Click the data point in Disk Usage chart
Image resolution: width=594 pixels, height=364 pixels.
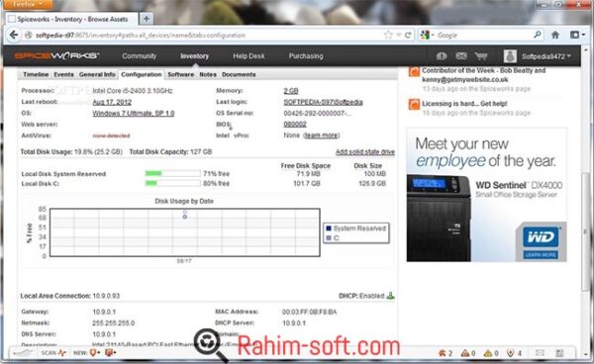pos(185,217)
